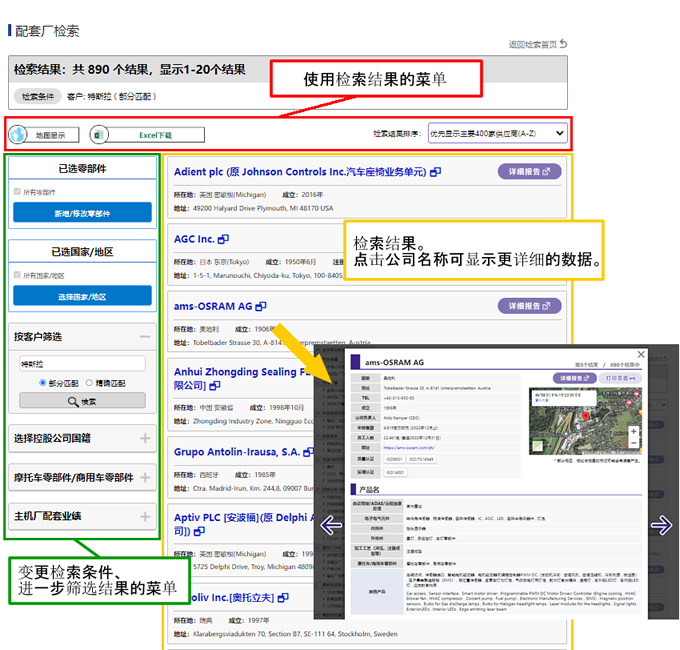The image size is (680, 650).
Task: Click the 选择国家/地区 button
Action: [x=82, y=297]
